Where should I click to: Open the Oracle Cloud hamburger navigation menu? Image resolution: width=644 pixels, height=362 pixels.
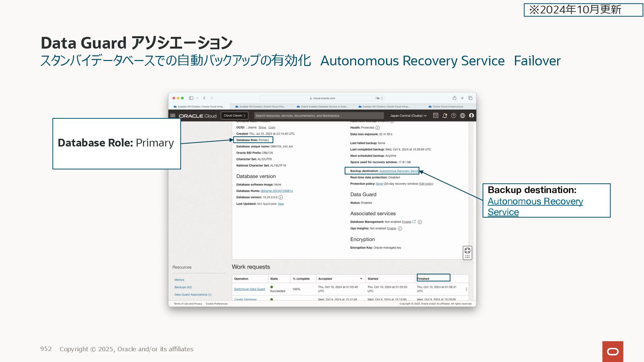coord(173,116)
